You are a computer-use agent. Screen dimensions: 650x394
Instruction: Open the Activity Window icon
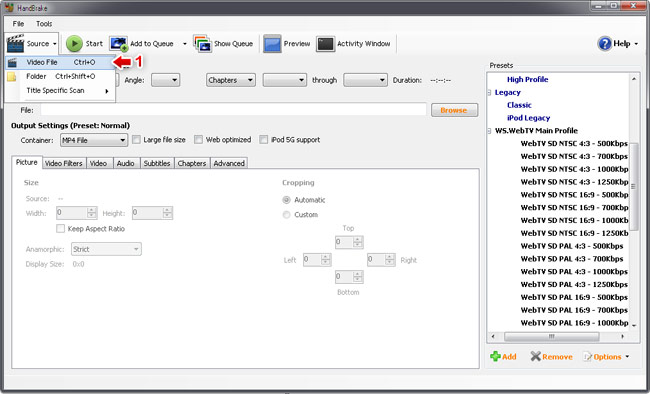(x=325, y=44)
